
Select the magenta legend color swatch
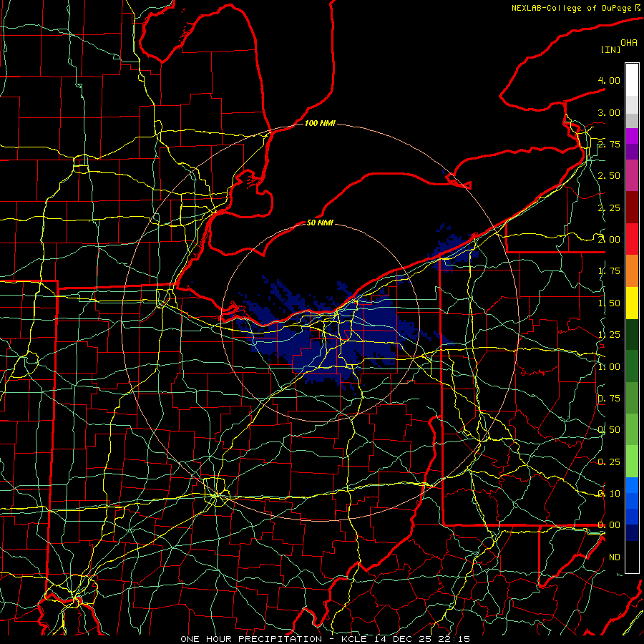point(632,136)
